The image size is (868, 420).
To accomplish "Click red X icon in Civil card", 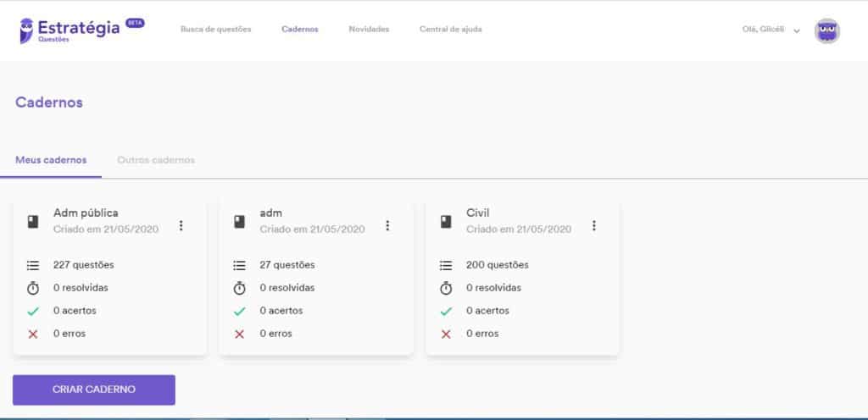I will [x=446, y=334].
